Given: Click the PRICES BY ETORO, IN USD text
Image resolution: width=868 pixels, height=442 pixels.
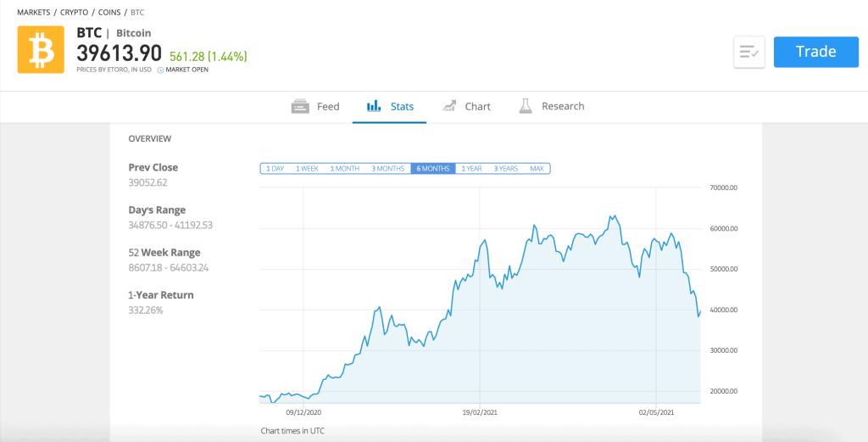Looking at the screenshot, I should click(114, 70).
